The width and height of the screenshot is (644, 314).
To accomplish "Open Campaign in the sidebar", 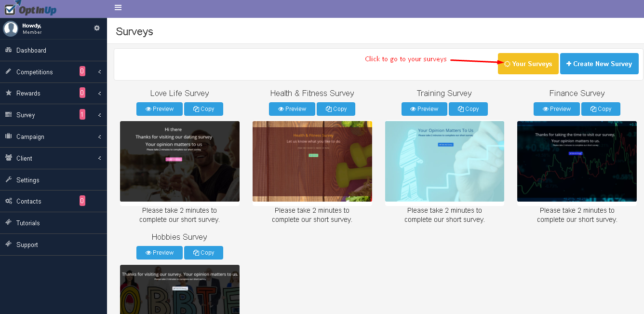I will 54,137.
